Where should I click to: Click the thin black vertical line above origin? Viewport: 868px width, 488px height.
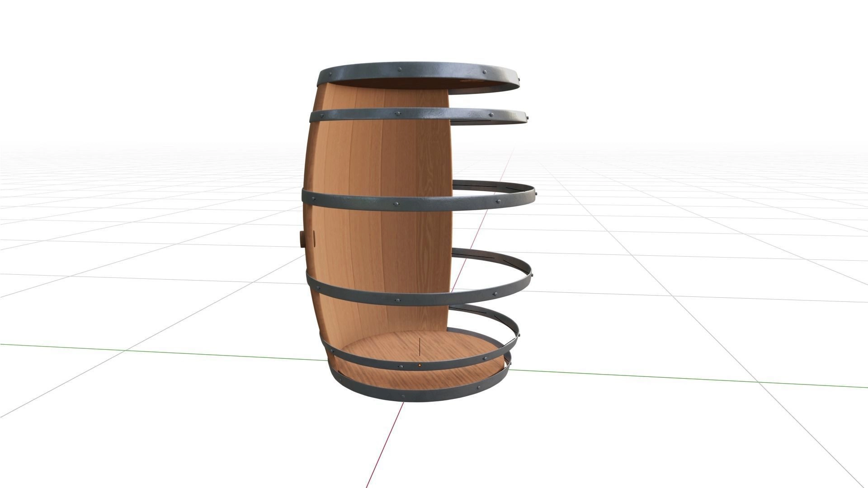coord(420,347)
